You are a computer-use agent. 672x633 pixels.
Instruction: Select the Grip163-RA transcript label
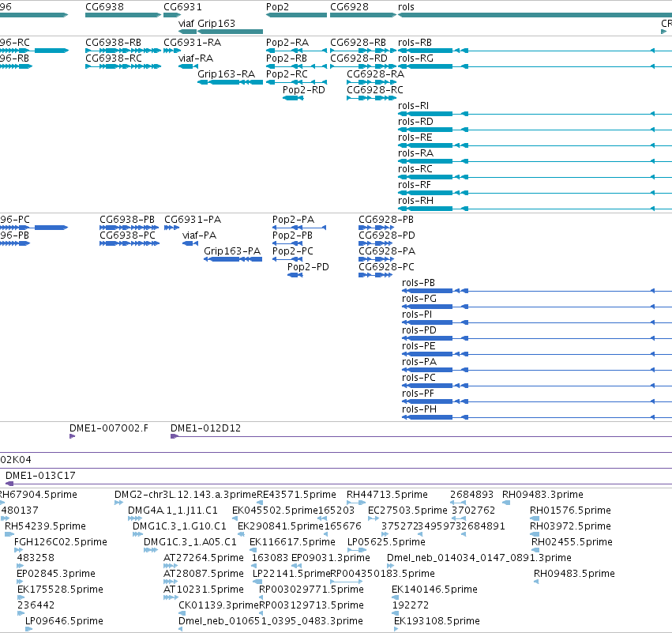pyautogui.click(x=226, y=74)
